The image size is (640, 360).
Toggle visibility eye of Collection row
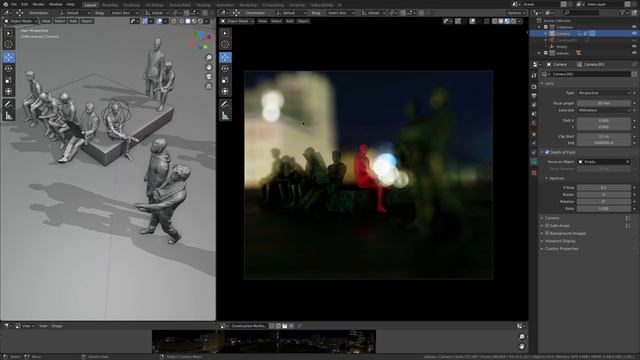(x=634, y=27)
